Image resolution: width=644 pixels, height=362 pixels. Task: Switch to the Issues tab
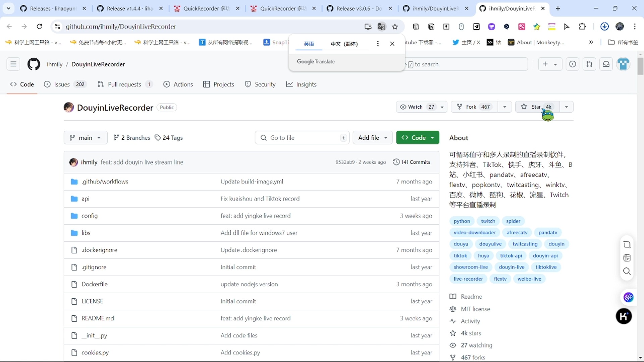click(65, 84)
